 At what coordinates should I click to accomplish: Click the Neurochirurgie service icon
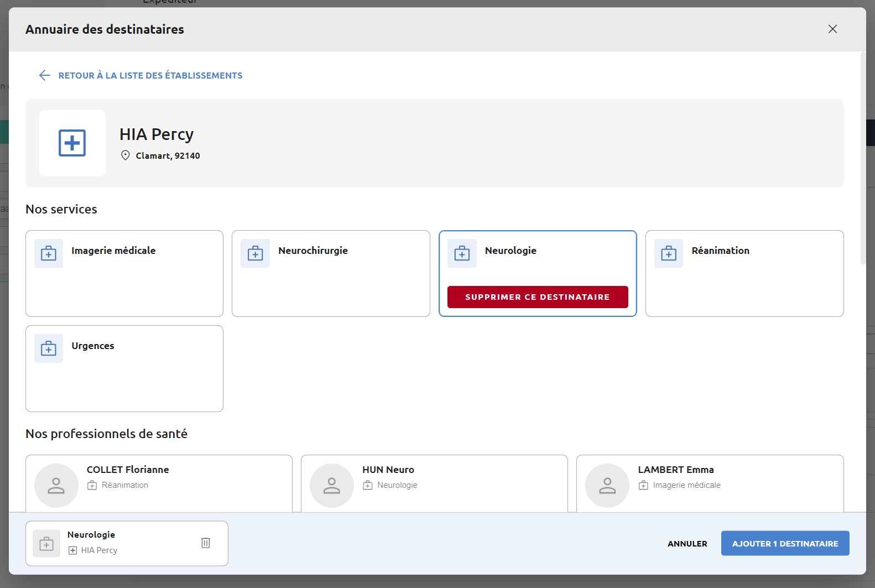255,253
